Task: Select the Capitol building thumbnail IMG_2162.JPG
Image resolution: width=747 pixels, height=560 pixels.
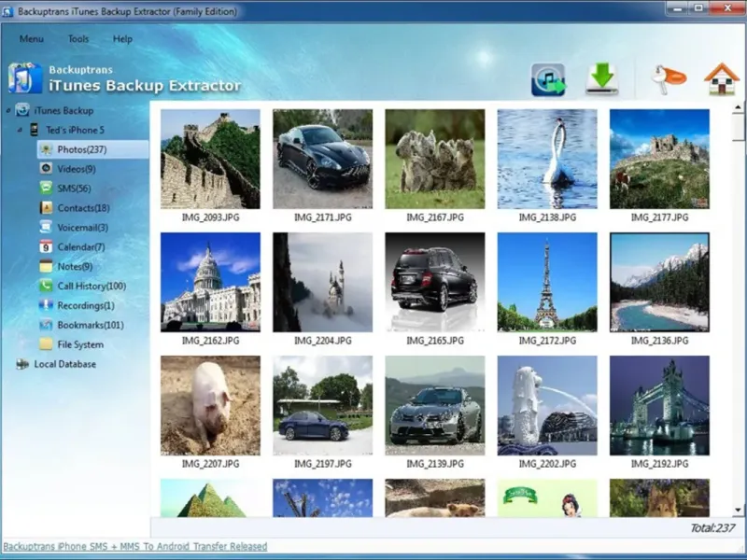Action: coord(211,282)
